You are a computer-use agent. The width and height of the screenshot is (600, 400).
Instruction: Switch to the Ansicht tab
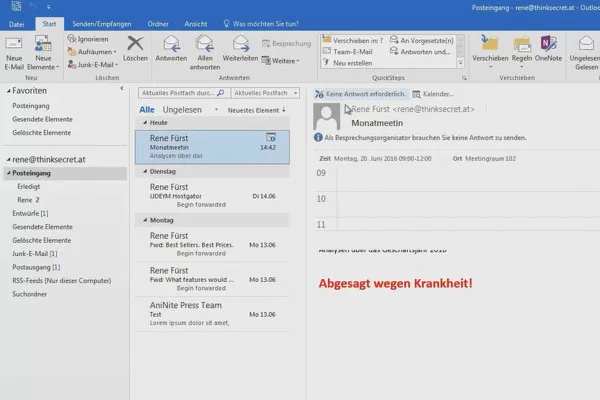click(196, 24)
